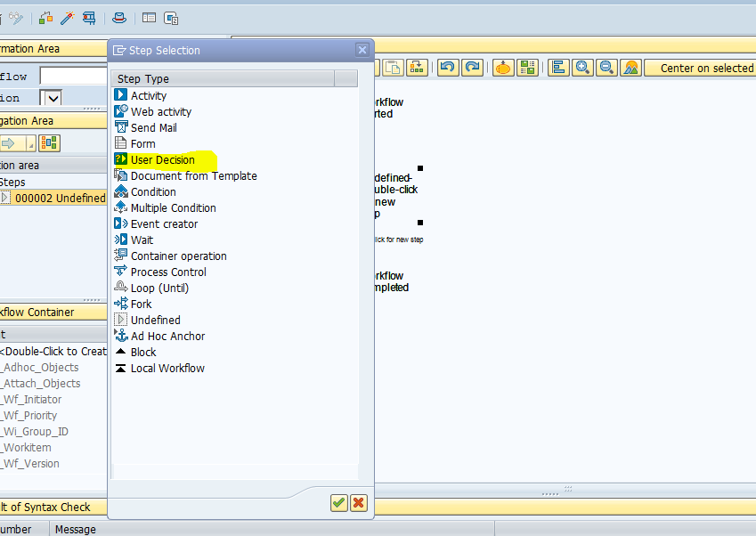Choose the Local Workflow step type
The width and height of the screenshot is (756, 536).
coord(167,368)
